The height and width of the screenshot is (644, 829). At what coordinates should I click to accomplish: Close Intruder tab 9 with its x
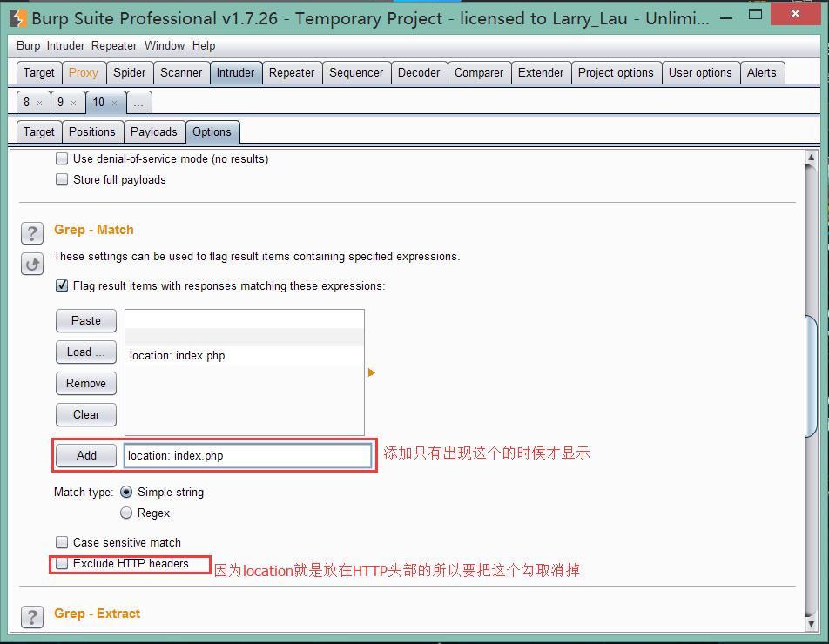73,103
